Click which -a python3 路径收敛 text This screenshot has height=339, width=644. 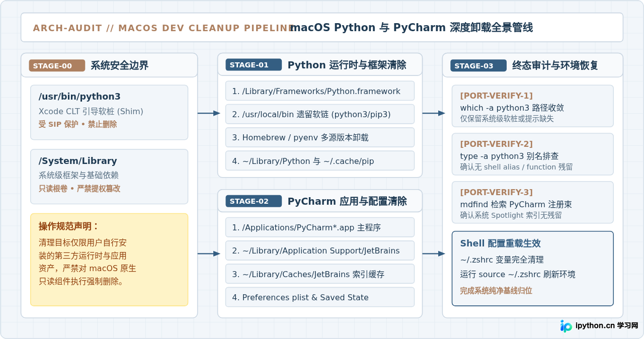click(512, 108)
